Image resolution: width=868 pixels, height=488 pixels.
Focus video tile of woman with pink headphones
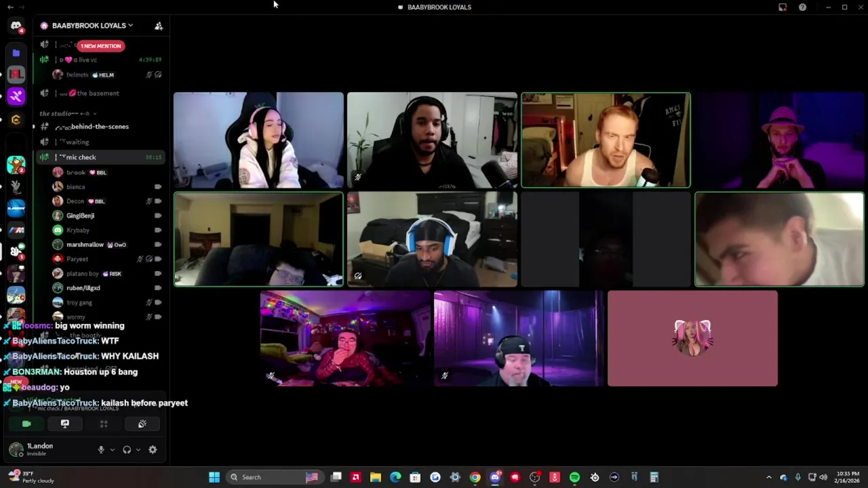[258, 140]
